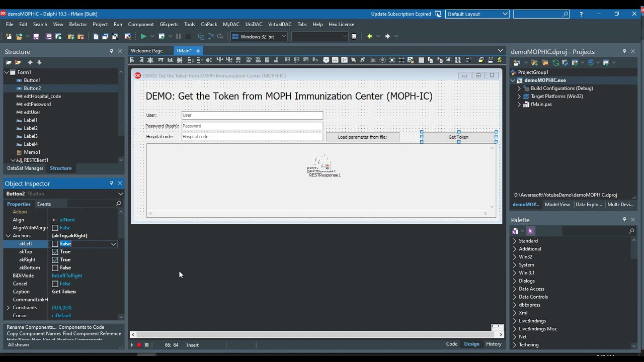
Task: Open the DataSet Manager tab
Action: coord(25,168)
